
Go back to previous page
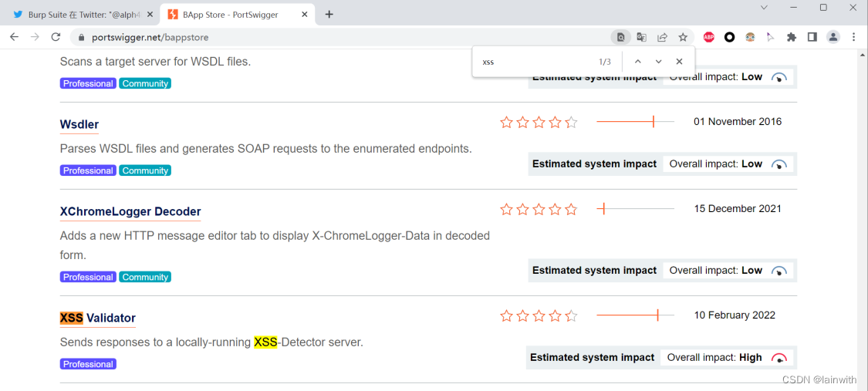(15, 37)
